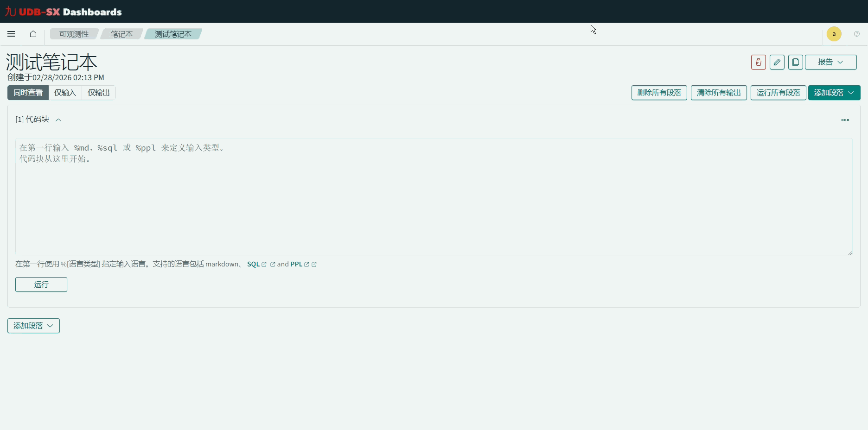
Task: Open the hamburger navigation menu
Action: 11,34
